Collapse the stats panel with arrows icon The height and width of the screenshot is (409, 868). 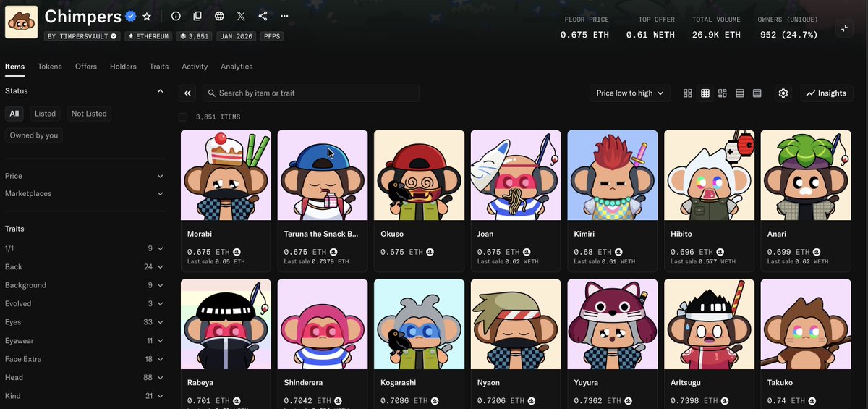pos(845,28)
